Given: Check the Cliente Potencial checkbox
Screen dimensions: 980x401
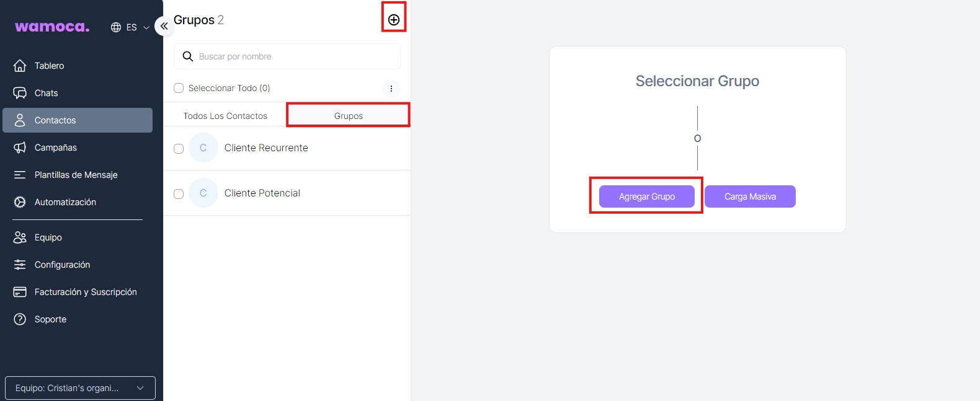Looking at the screenshot, I should (x=179, y=194).
